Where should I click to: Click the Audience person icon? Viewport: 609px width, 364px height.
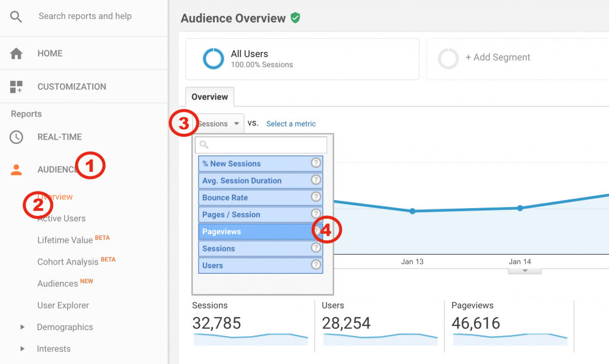[16, 170]
